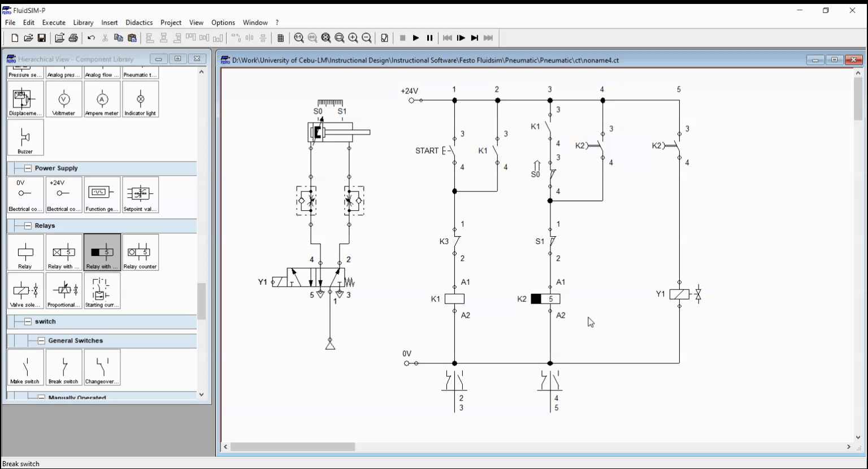Paste from clipboard toolbar icon

pyautogui.click(x=132, y=38)
